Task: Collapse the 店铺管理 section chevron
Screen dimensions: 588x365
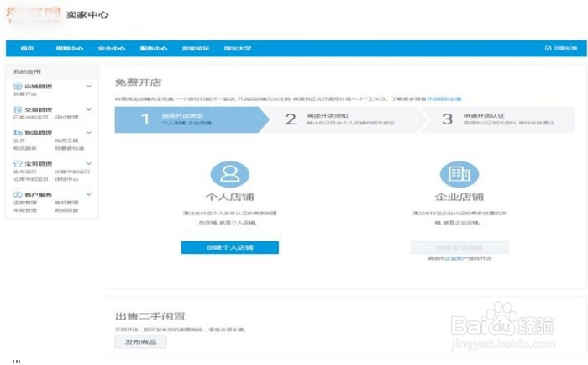Action: pyautogui.click(x=88, y=87)
